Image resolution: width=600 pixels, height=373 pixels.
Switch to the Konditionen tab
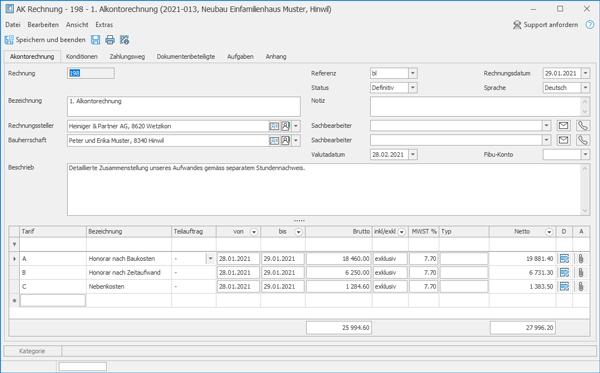tap(82, 57)
